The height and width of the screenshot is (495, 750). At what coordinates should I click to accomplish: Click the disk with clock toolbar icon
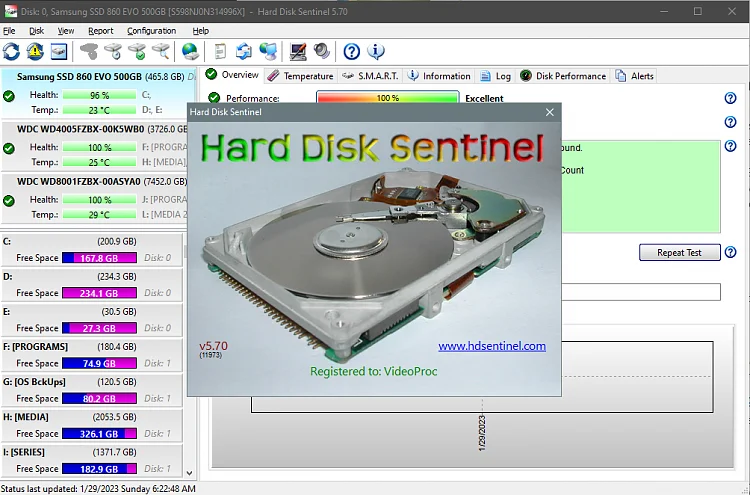(113, 51)
